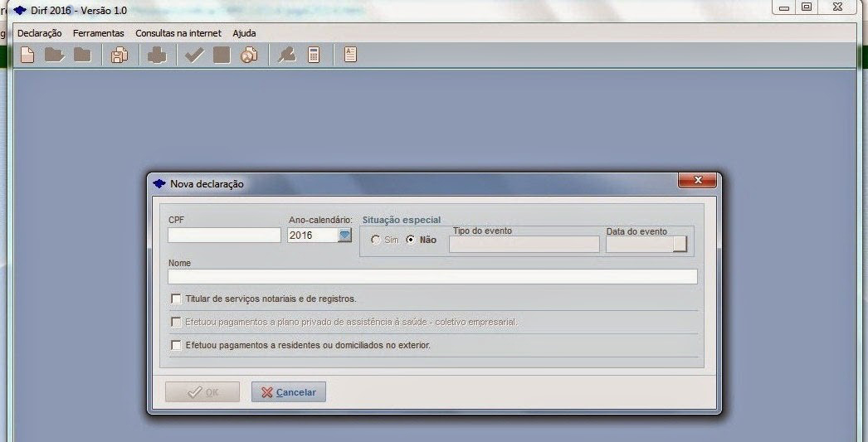Check Titular de serviços notariais e de registros
This screenshot has width=868, height=442.
click(x=176, y=299)
